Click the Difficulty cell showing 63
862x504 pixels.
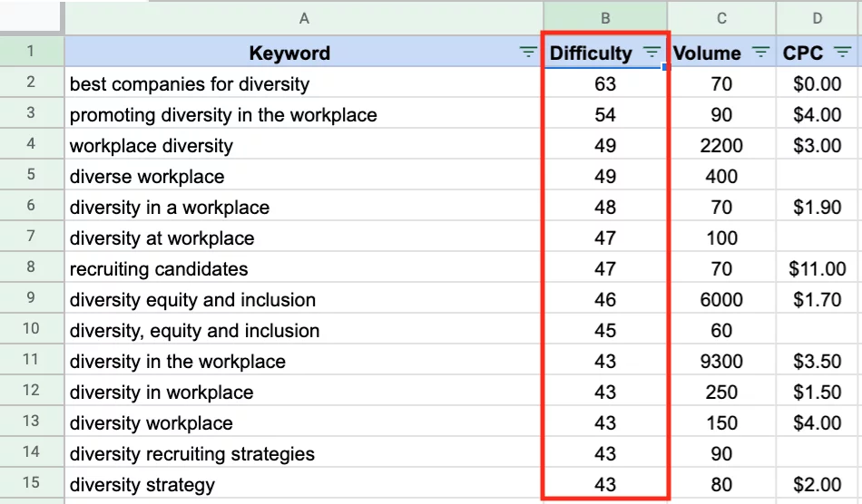click(605, 84)
